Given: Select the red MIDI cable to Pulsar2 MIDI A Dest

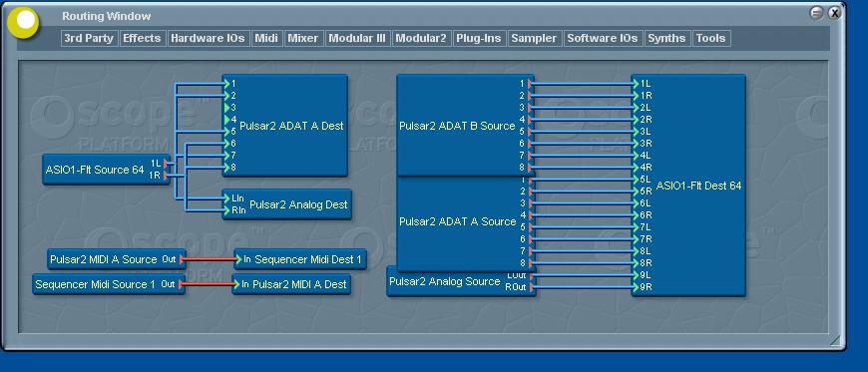Looking at the screenshot, I should (209, 284).
